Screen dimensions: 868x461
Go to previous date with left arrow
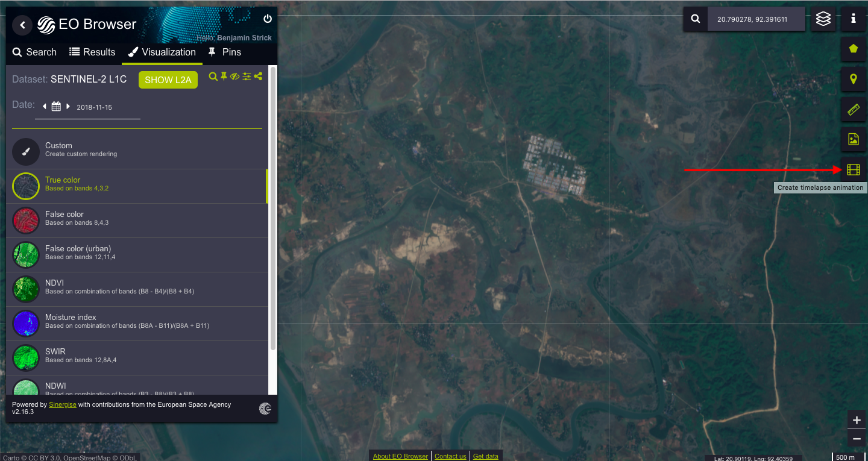(x=44, y=107)
